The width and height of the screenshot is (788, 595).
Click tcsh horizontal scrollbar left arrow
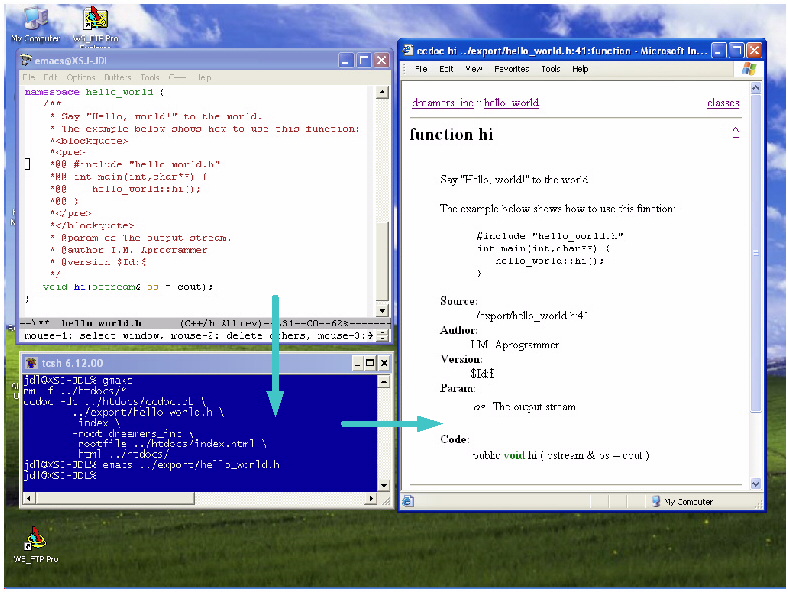coord(29,499)
